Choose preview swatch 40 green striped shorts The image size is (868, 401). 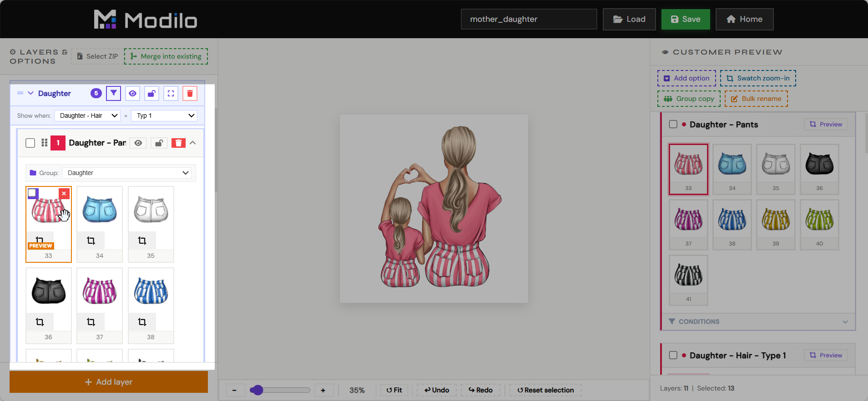coord(819,225)
